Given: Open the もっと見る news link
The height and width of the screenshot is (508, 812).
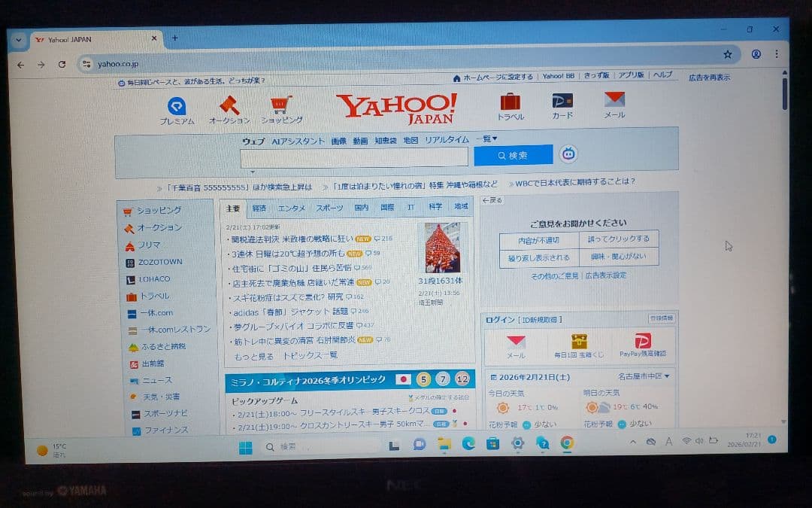Looking at the screenshot, I should [254, 357].
